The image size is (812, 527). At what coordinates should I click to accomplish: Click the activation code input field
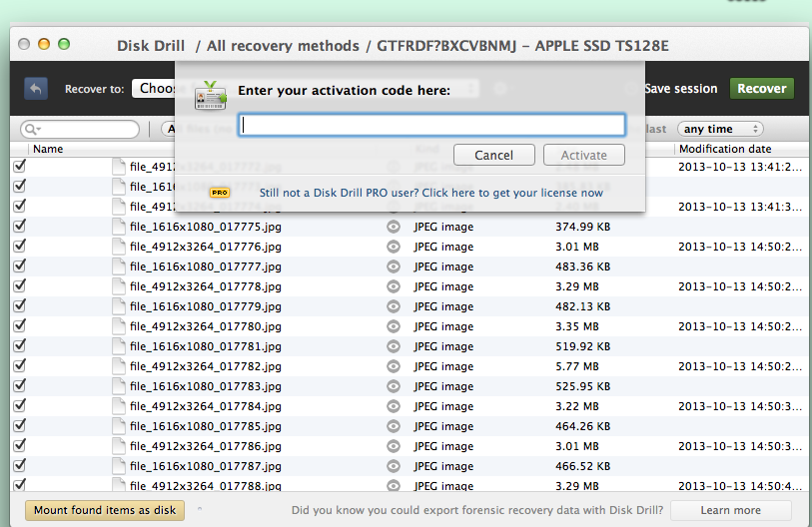(431, 126)
